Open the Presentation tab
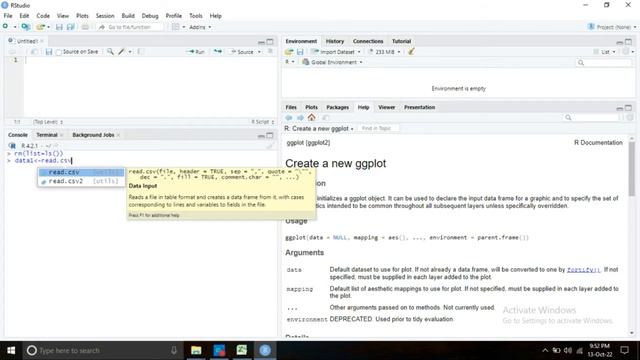Screen dimensions: 640x360 tap(420, 107)
